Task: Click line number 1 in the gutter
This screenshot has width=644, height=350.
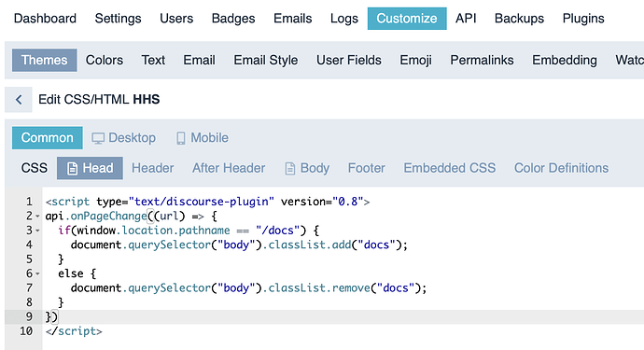Action: 29,202
